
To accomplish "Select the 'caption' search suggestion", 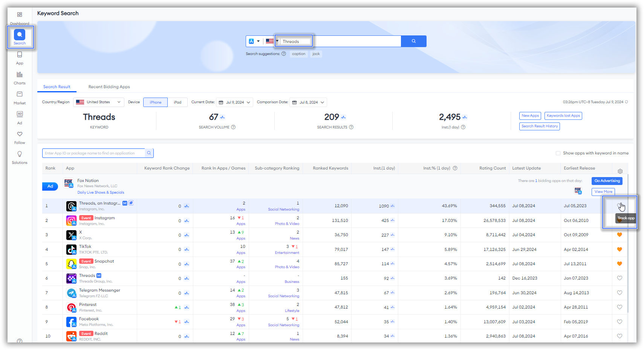I will [x=298, y=54].
